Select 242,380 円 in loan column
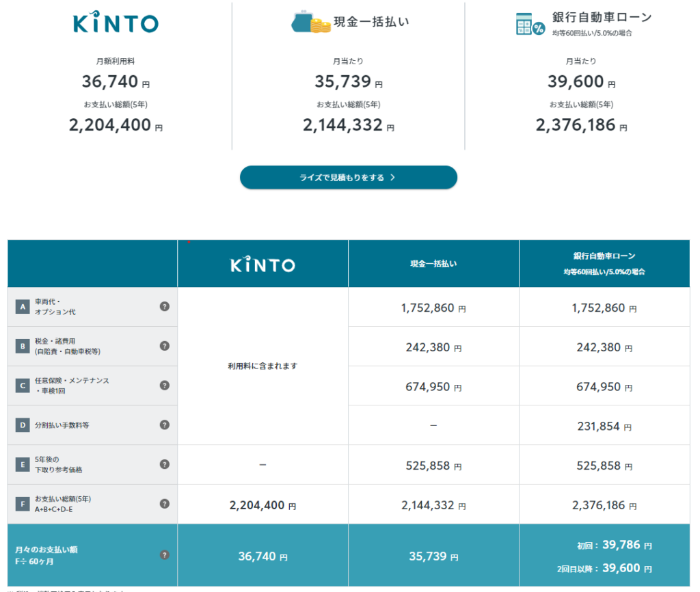 [x=604, y=347]
